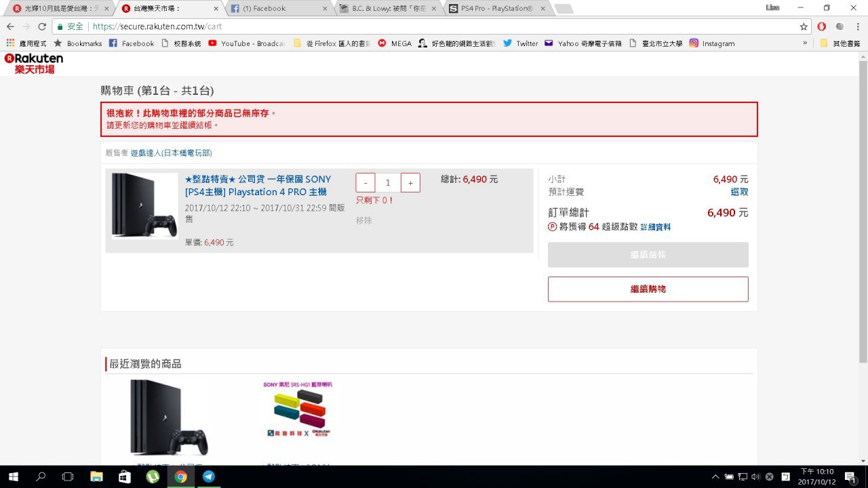Open the 從 Firefox 匯入的書籤 folder
Image resolution: width=868 pixels, height=488 pixels.
coord(332,43)
